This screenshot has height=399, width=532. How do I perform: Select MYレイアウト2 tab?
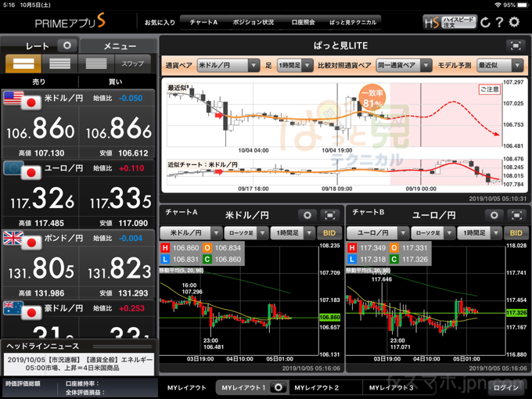point(317,387)
